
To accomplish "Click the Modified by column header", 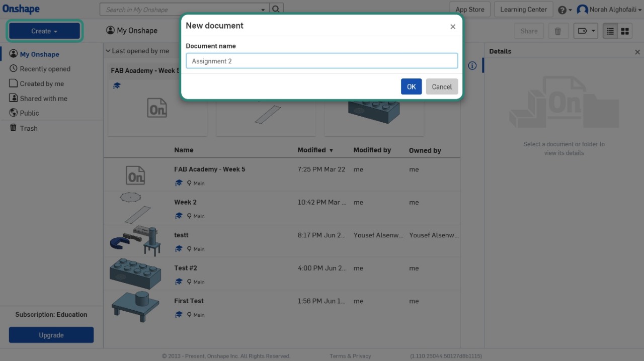I will click(x=372, y=150).
